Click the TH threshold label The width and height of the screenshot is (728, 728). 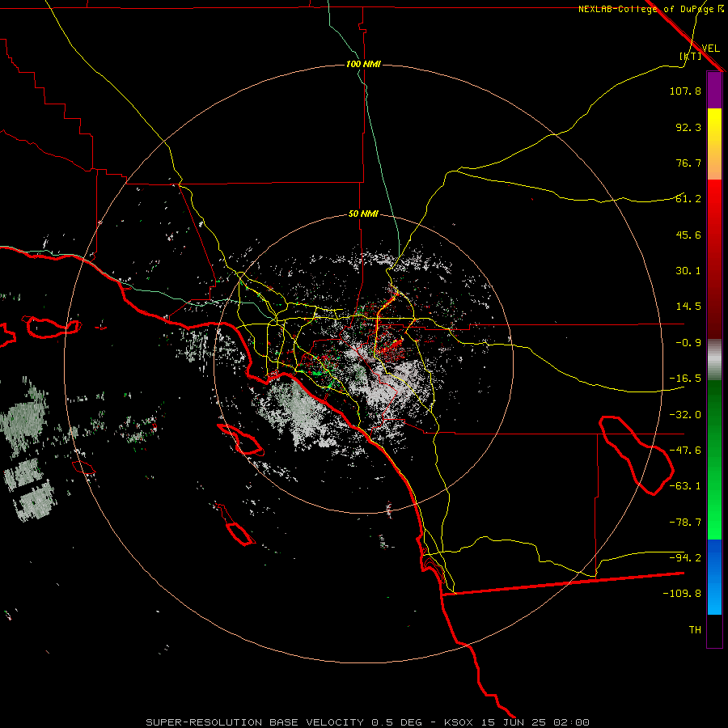click(x=695, y=629)
